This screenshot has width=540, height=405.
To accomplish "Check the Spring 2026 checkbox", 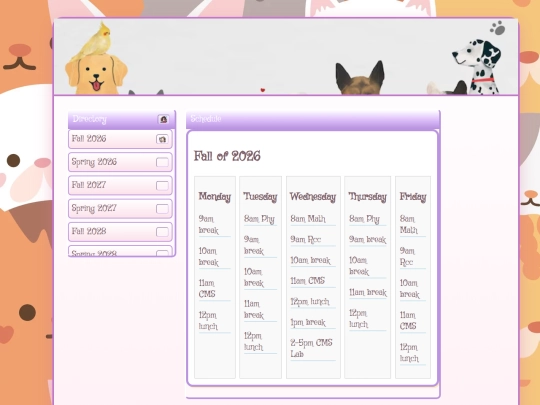I will (162, 162).
